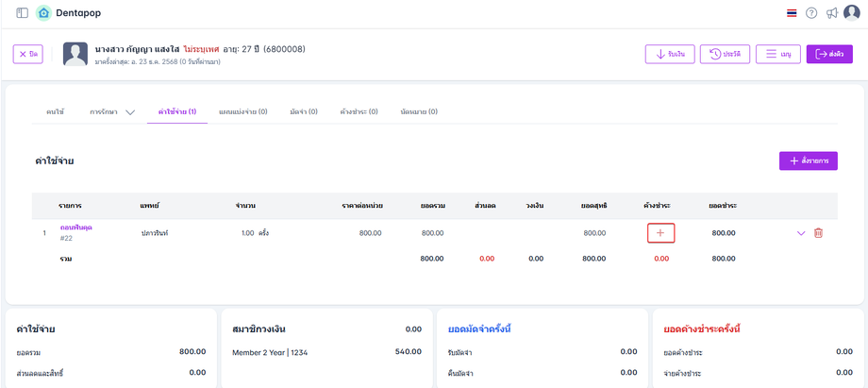Open the user profile avatar

(x=852, y=13)
